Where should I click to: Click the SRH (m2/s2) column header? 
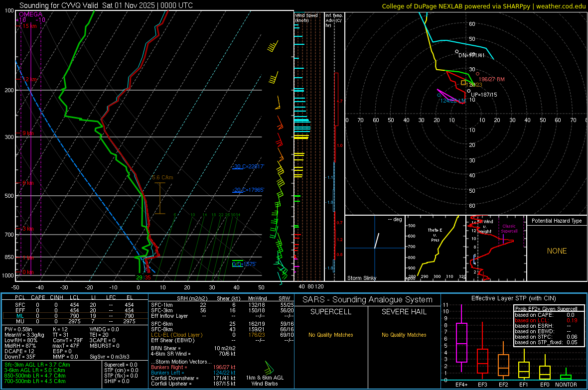(x=192, y=298)
